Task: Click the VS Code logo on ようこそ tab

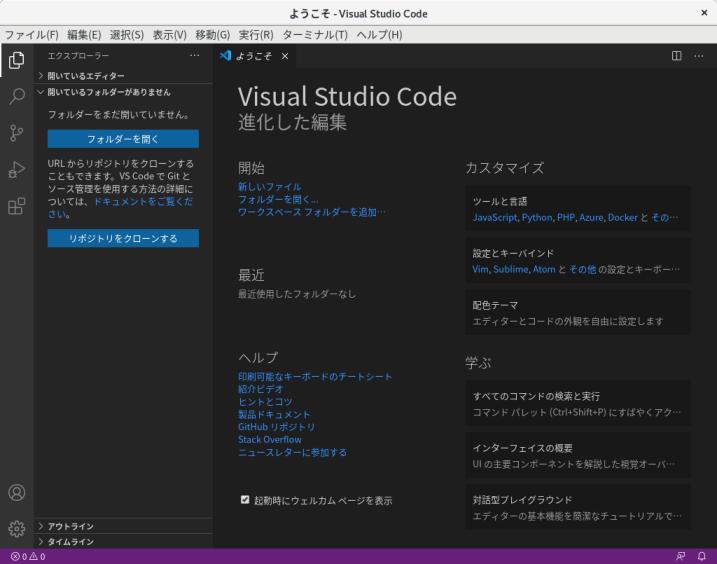Action: tap(225, 56)
